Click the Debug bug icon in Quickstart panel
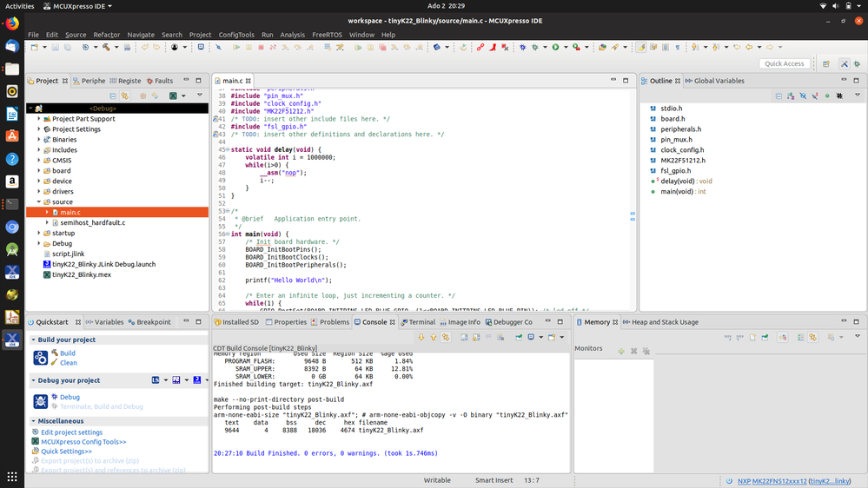The width and height of the screenshot is (868, 488). 41,401
